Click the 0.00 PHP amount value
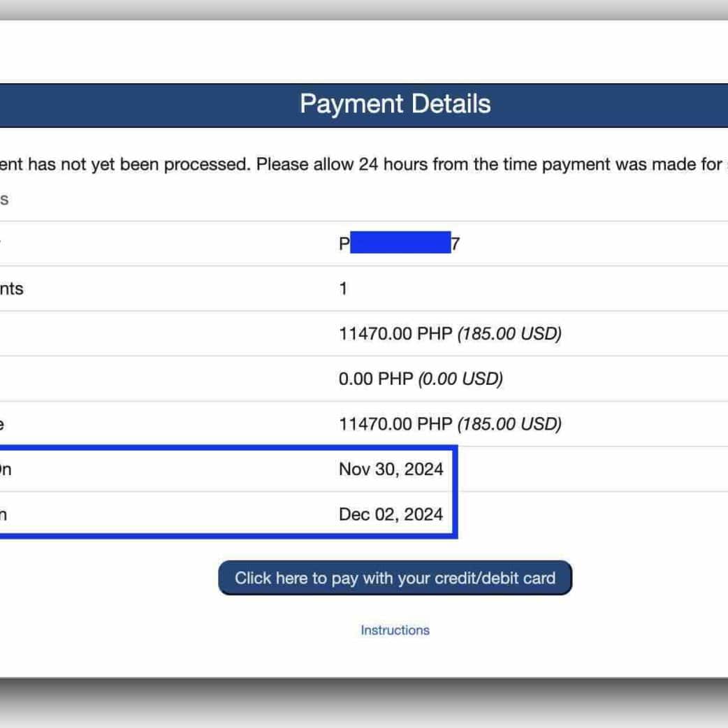 (x=376, y=379)
